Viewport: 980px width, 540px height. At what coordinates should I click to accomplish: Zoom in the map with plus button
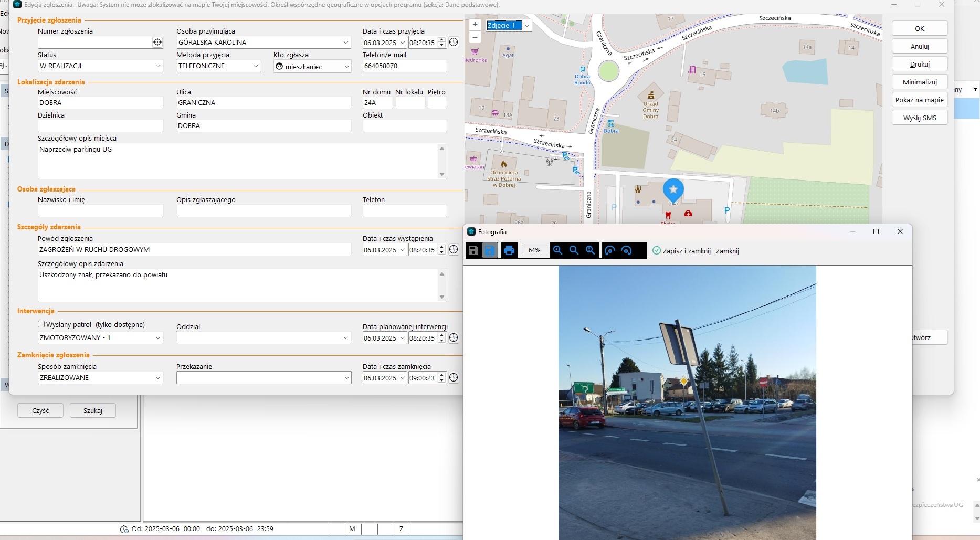tap(475, 24)
